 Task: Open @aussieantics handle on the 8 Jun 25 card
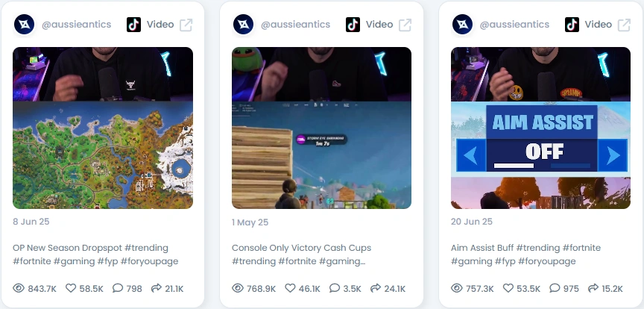click(76, 25)
